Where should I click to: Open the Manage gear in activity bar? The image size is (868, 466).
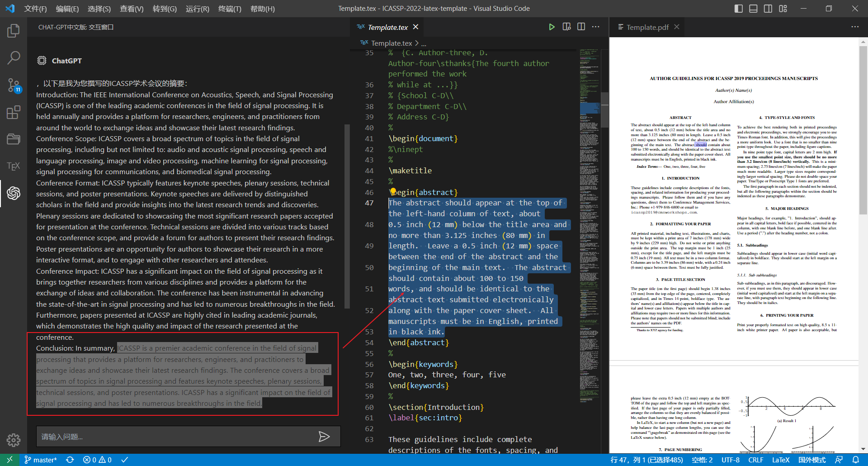(14, 440)
